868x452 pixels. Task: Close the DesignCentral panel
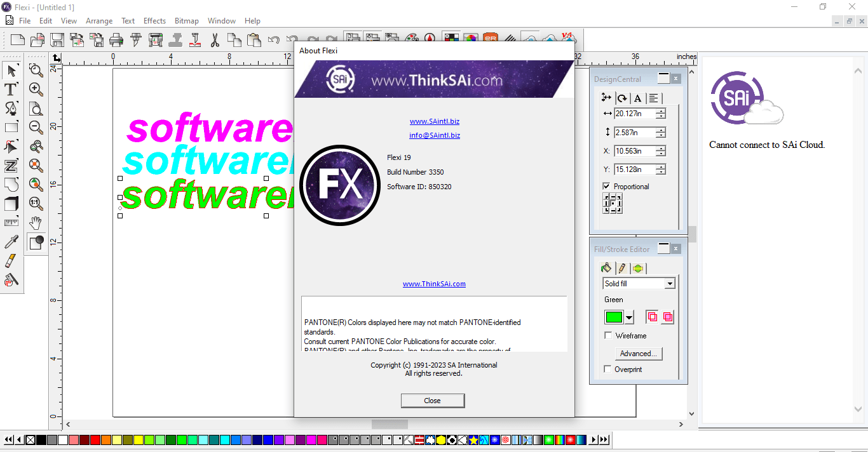(x=676, y=79)
